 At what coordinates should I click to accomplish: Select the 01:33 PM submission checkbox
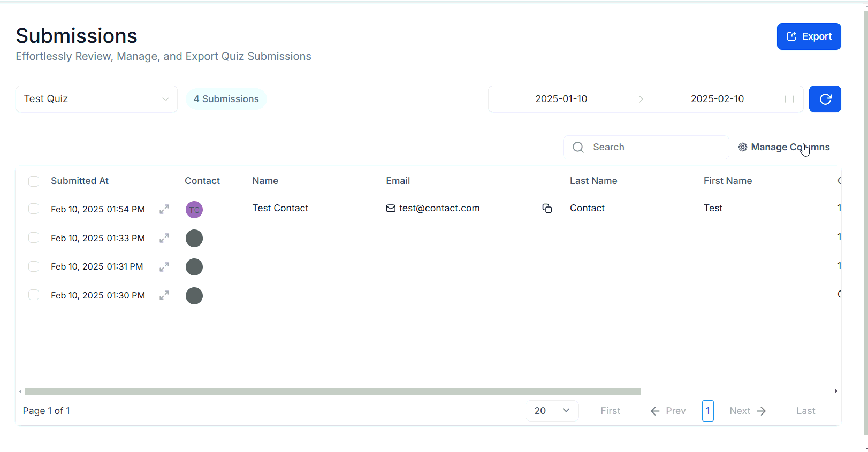coord(34,238)
